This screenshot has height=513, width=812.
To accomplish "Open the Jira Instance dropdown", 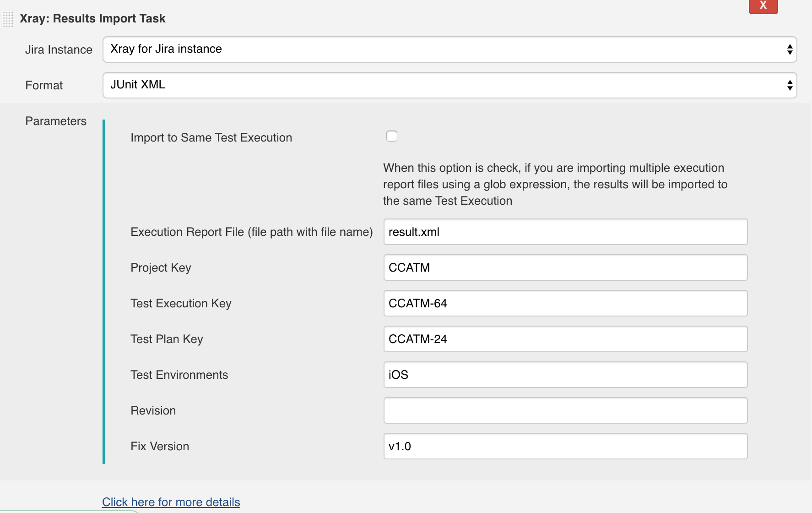I will [x=449, y=49].
